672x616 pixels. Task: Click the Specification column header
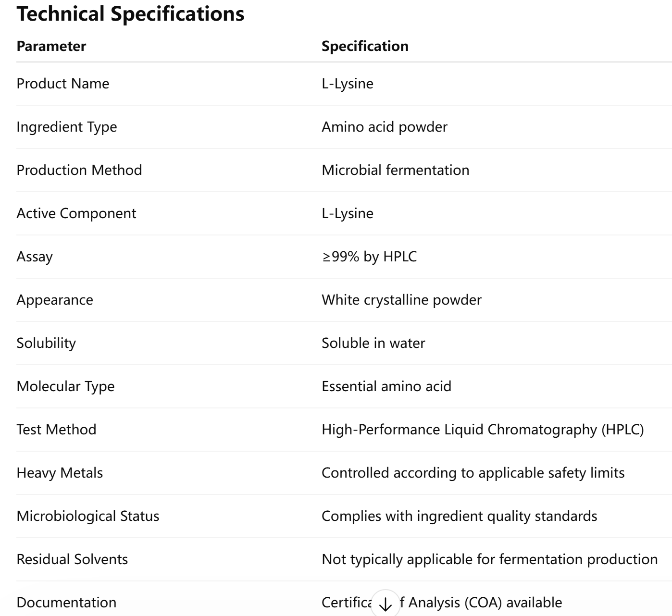coord(365,46)
